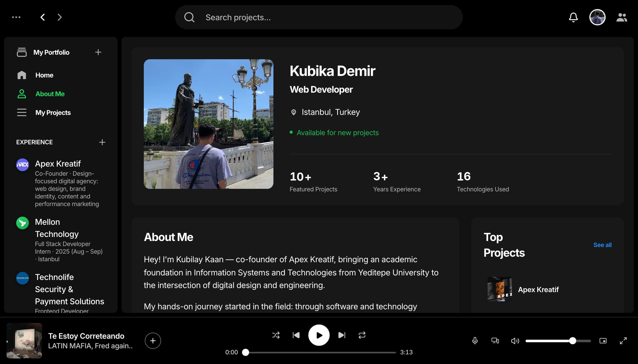Click the song title Te Estoy Correteando
638x364 pixels.
[x=86, y=336]
